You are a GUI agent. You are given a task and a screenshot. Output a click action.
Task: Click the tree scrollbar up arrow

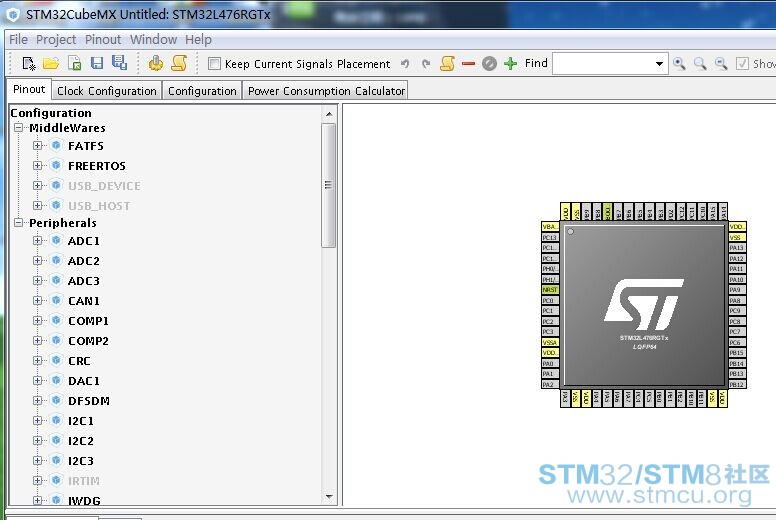(329, 114)
